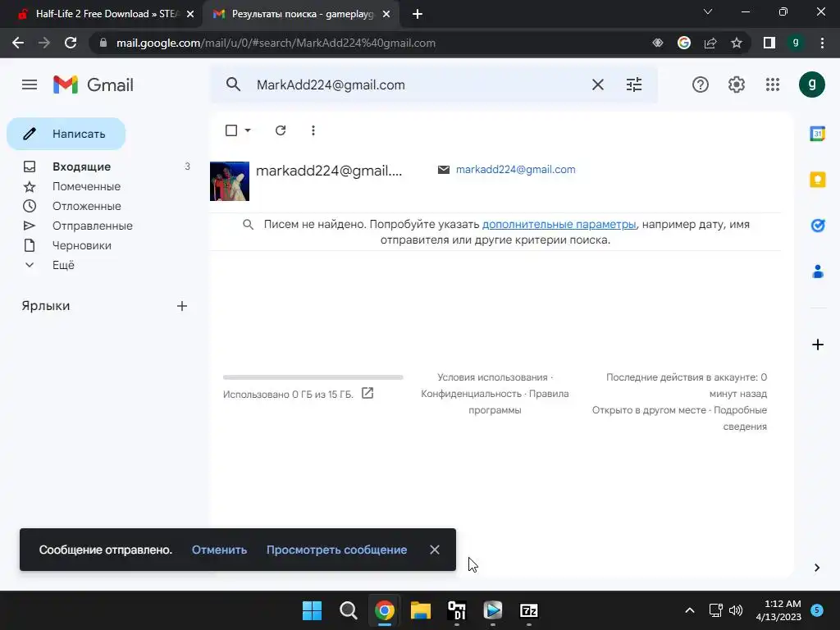The width and height of the screenshot is (840, 630).
Task: Open the Google account avatar
Action: [811, 84]
